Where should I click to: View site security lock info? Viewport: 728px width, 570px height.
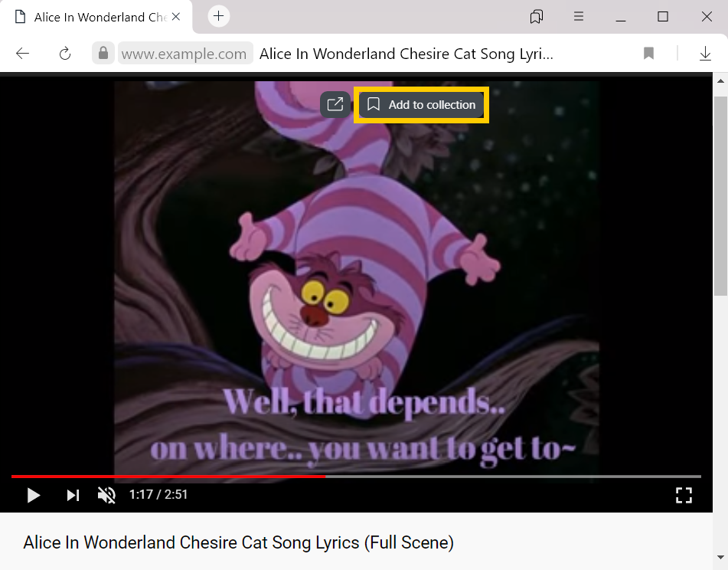(103, 54)
